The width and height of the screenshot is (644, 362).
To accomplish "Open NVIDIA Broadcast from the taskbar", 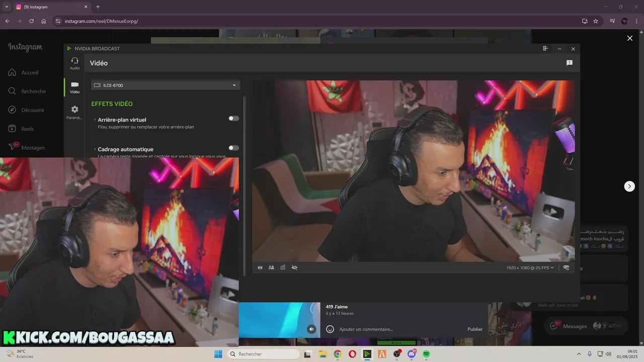I will click(x=367, y=354).
